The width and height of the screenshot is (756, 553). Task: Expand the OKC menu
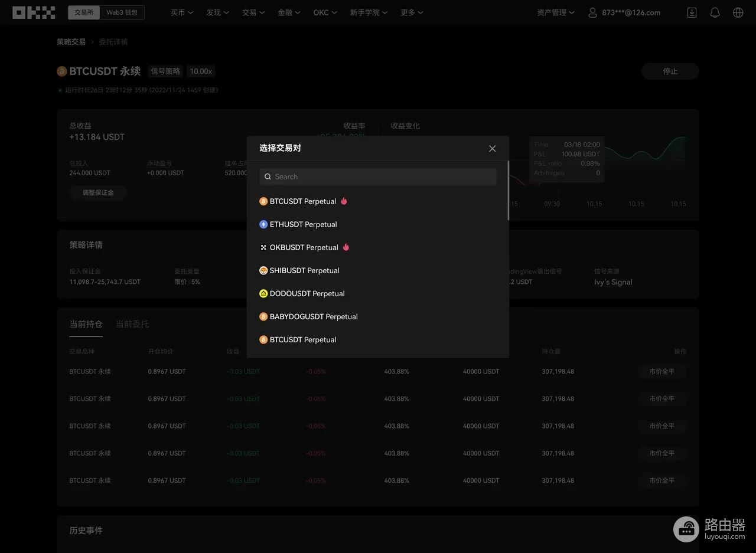(x=325, y=12)
